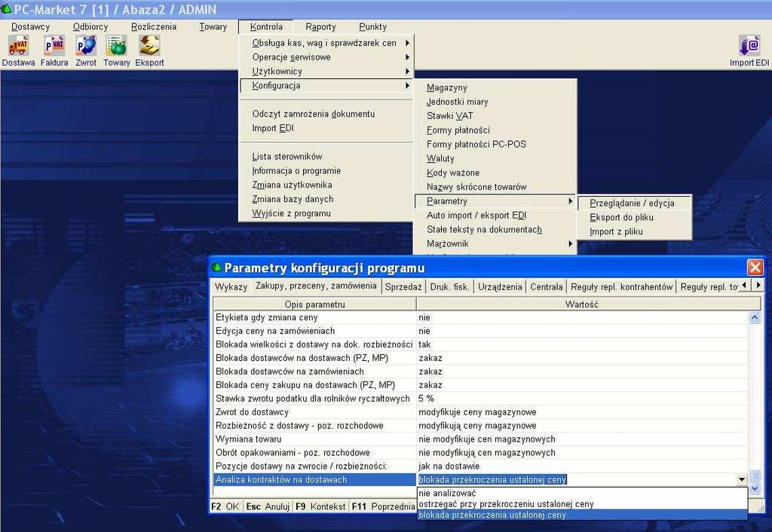Screen dimensions: 772x532
Task: Select Formy płatności PC-POS
Action: pyautogui.click(x=495, y=144)
